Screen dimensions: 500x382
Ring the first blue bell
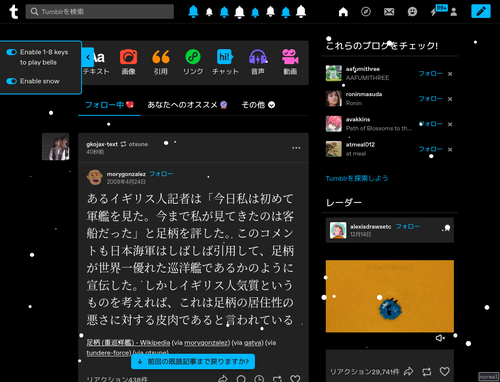click(193, 11)
